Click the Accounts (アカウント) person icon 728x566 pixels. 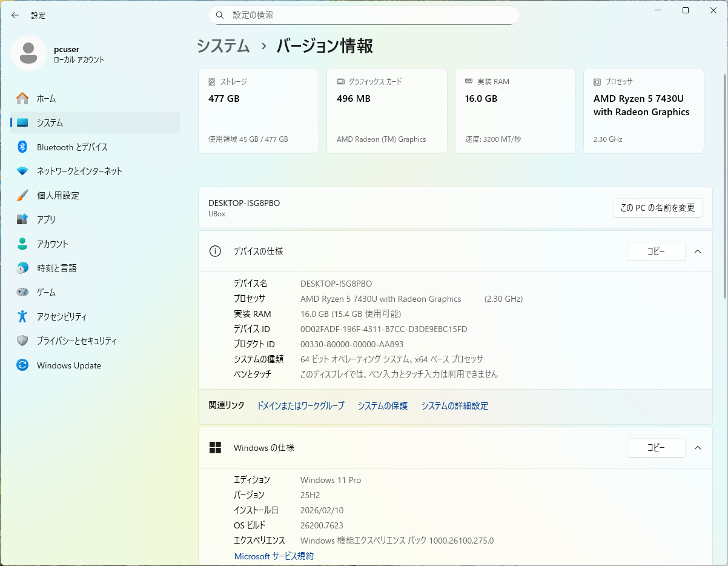pos(22,244)
